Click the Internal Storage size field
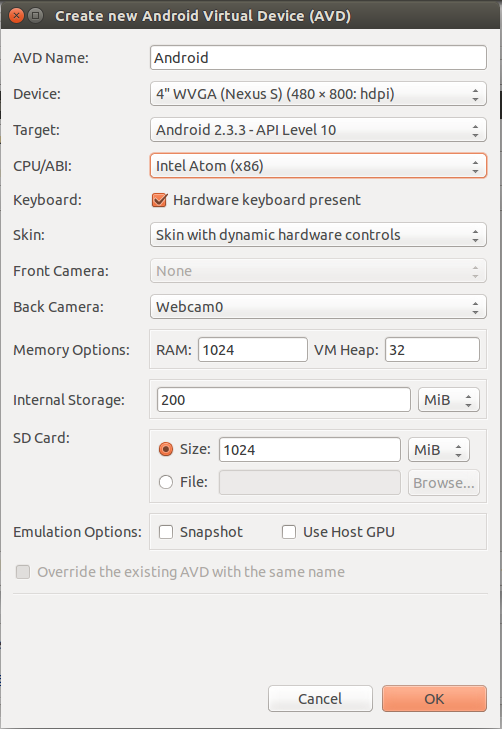This screenshot has width=502, height=729. (x=284, y=400)
